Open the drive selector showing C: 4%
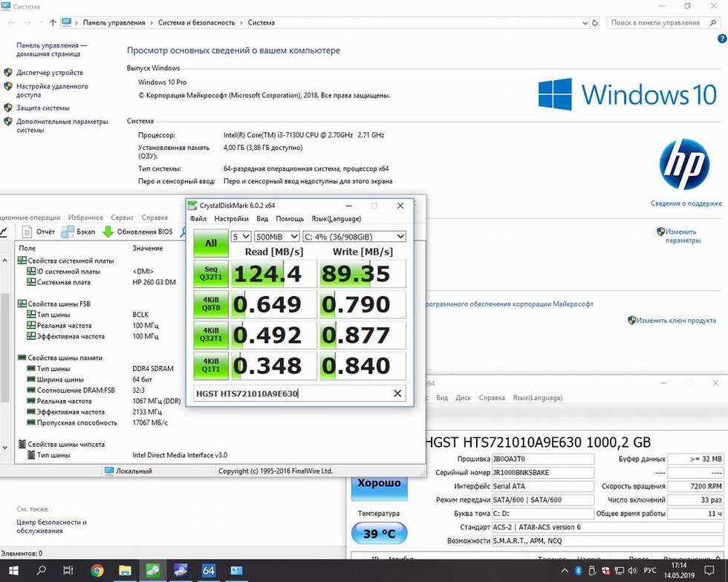Screen dimensions: 728x582 pos(354,237)
